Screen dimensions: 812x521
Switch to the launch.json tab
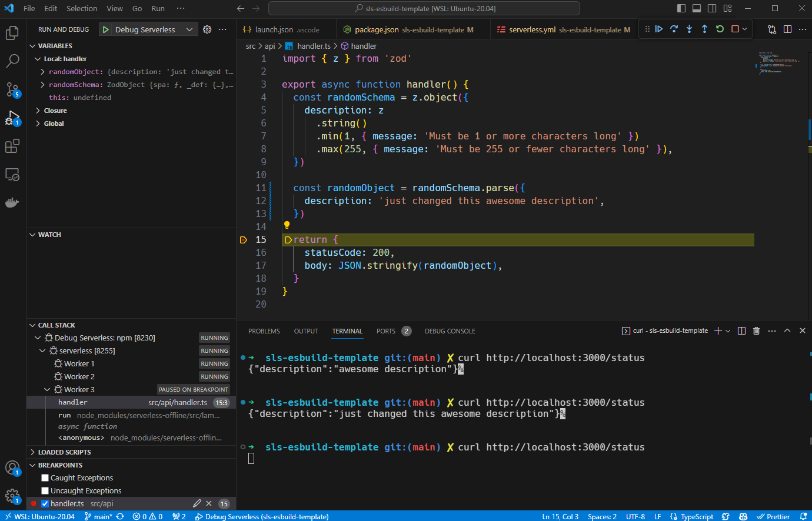(287, 29)
